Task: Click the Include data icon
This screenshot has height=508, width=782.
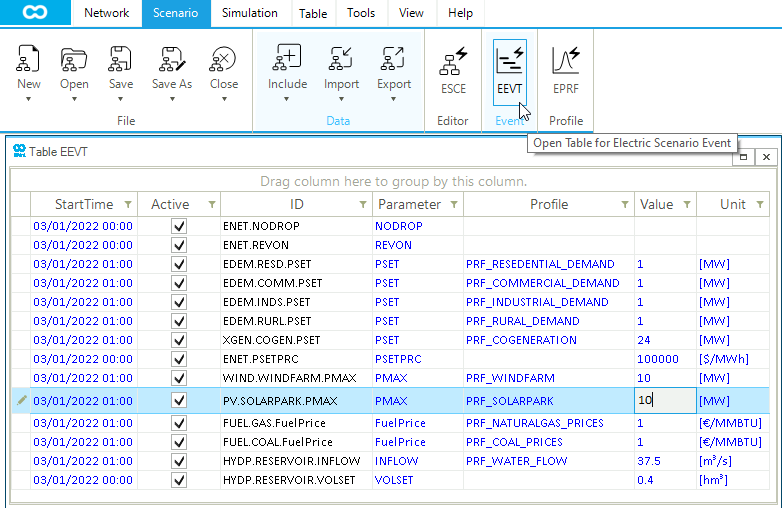Action: (287, 58)
